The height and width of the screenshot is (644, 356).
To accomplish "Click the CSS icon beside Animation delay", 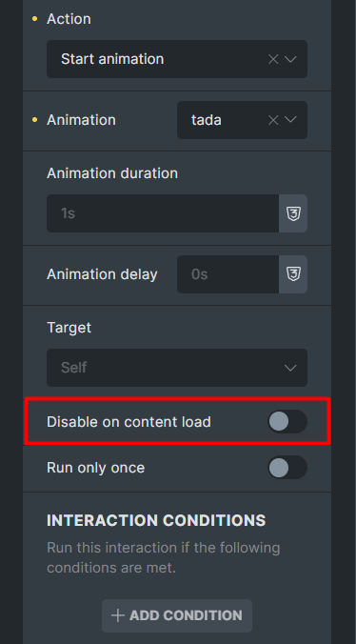I will click(x=293, y=274).
